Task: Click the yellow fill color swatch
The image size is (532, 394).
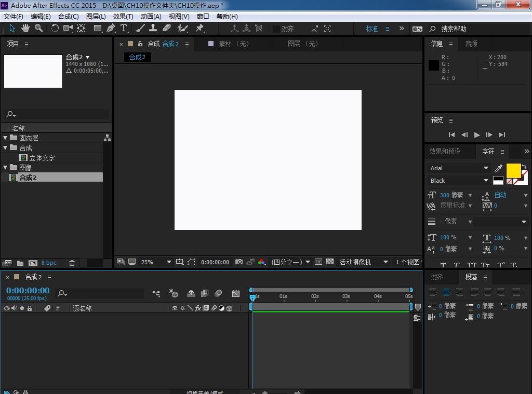Action: click(x=513, y=170)
